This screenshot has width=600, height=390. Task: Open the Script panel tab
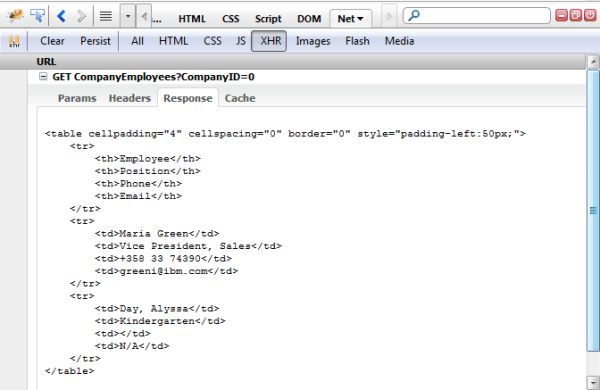pyautogui.click(x=268, y=19)
